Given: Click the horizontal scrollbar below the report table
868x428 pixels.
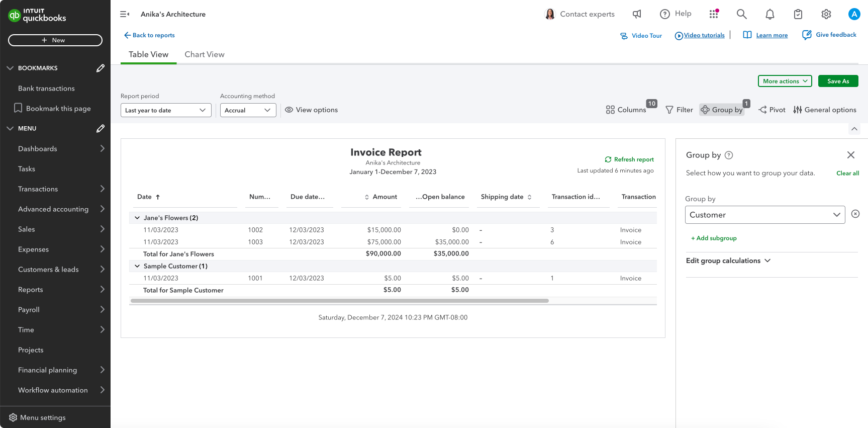Looking at the screenshot, I should point(339,301).
